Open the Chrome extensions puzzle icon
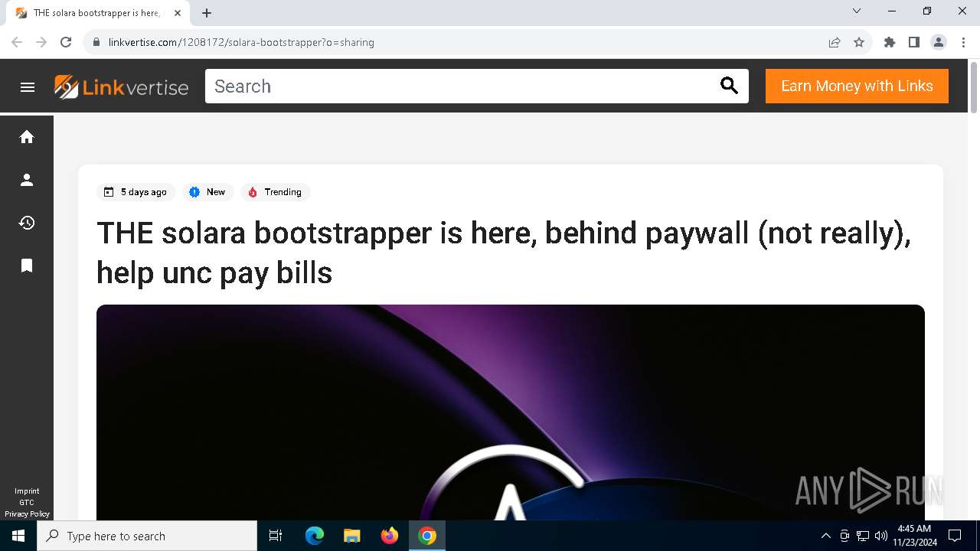This screenshot has height=551, width=980. coord(890,42)
